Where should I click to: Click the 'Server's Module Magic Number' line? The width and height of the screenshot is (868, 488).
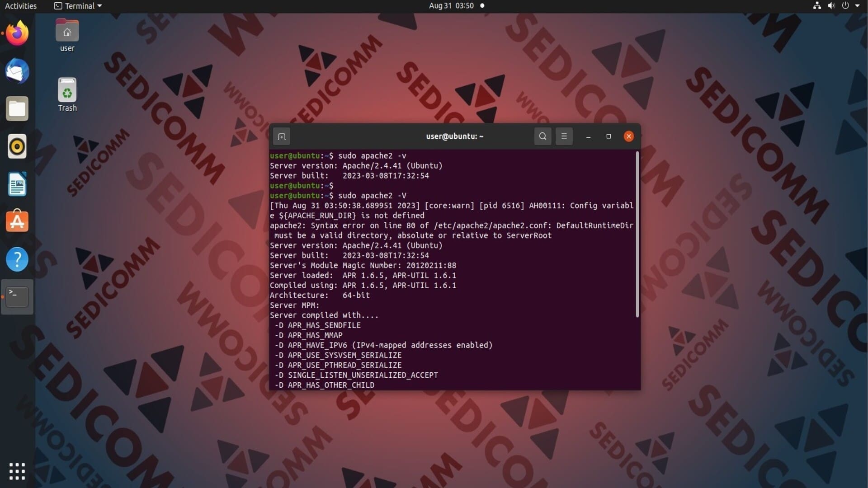click(363, 265)
